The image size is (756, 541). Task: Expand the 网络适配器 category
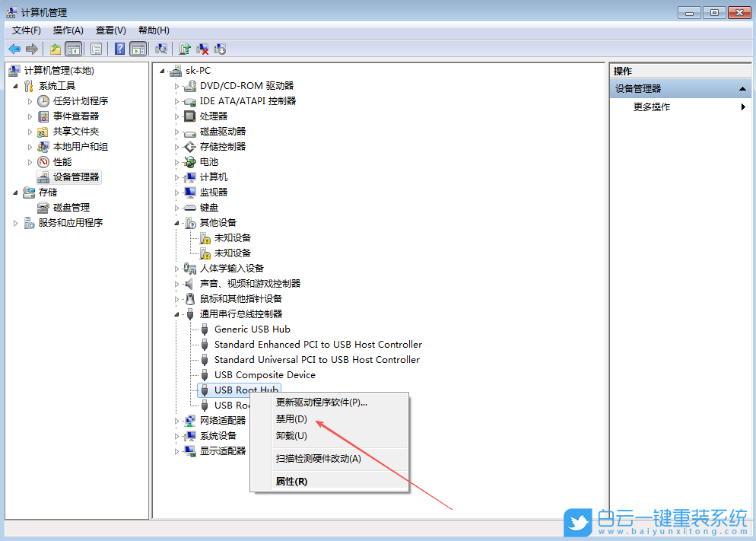coord(176,420)
